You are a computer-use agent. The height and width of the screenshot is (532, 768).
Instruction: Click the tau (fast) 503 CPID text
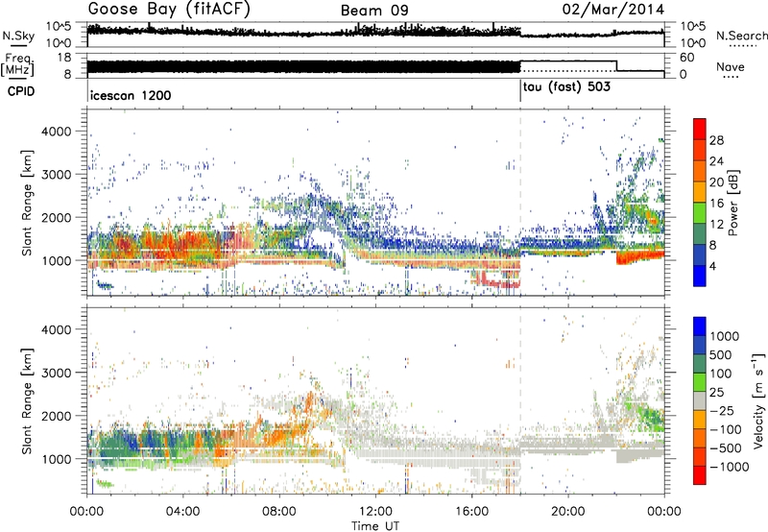coord(566,87)
